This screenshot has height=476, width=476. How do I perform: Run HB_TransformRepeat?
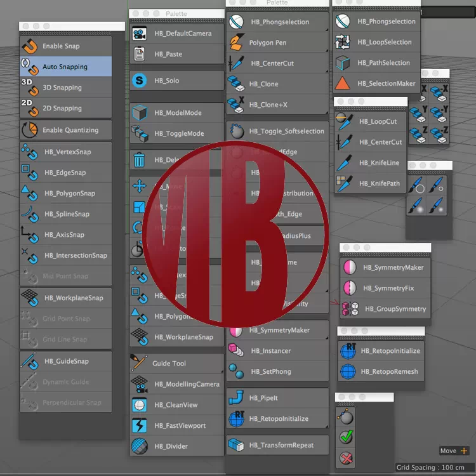277,445
